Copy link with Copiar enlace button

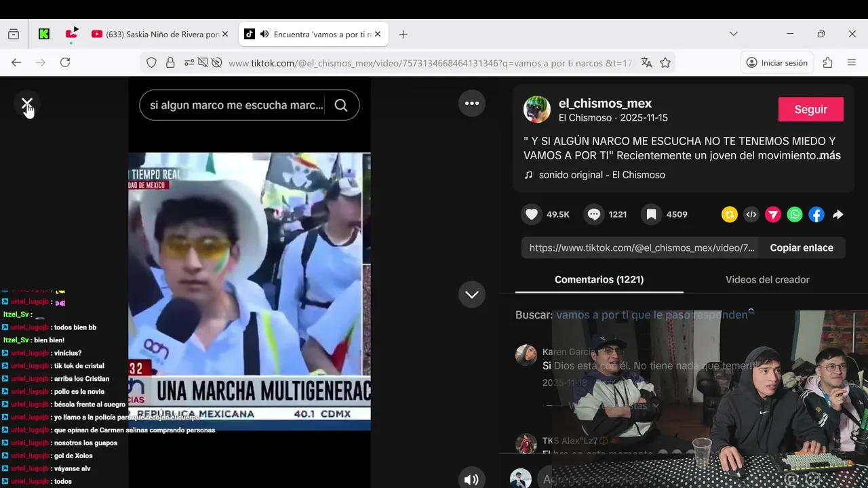click(802, 248)
